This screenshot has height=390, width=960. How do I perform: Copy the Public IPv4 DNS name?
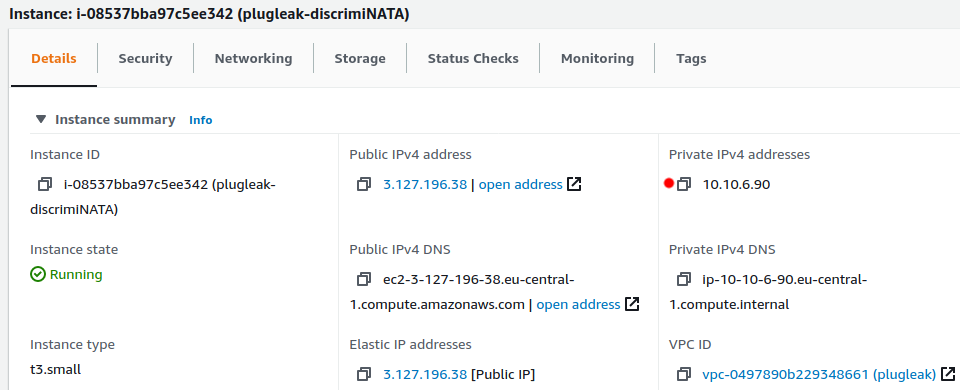point(364,280)
